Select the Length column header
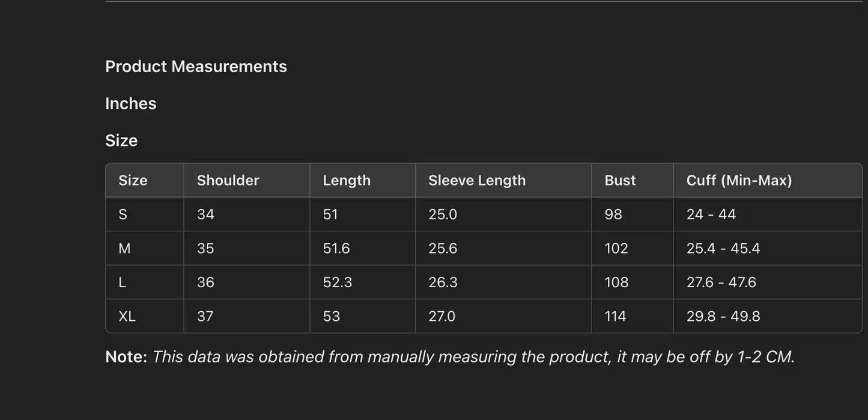The height and width of the screenshot is (420, 868). tap(347, 180)
